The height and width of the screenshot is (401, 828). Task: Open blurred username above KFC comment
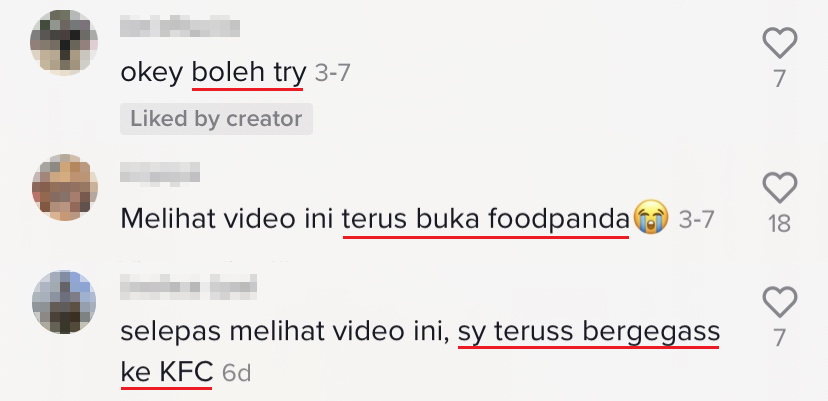click(189, 287)
